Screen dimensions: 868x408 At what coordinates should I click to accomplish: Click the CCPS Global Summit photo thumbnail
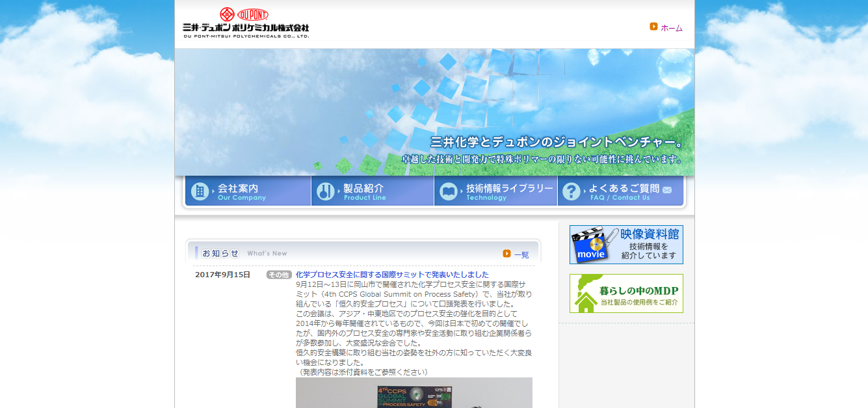click(x=414, y=393)
